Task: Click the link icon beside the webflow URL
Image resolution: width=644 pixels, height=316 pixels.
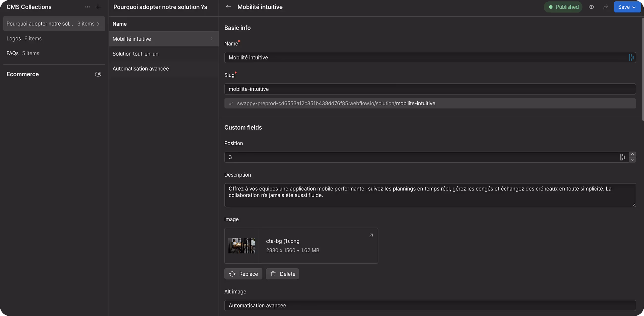Action: point(231,103)
